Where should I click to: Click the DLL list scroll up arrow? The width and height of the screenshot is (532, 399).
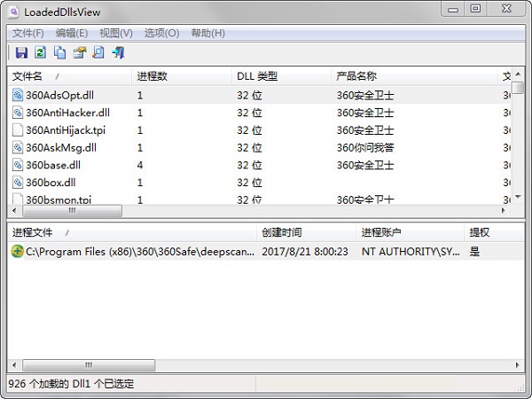tap(518, 74)
